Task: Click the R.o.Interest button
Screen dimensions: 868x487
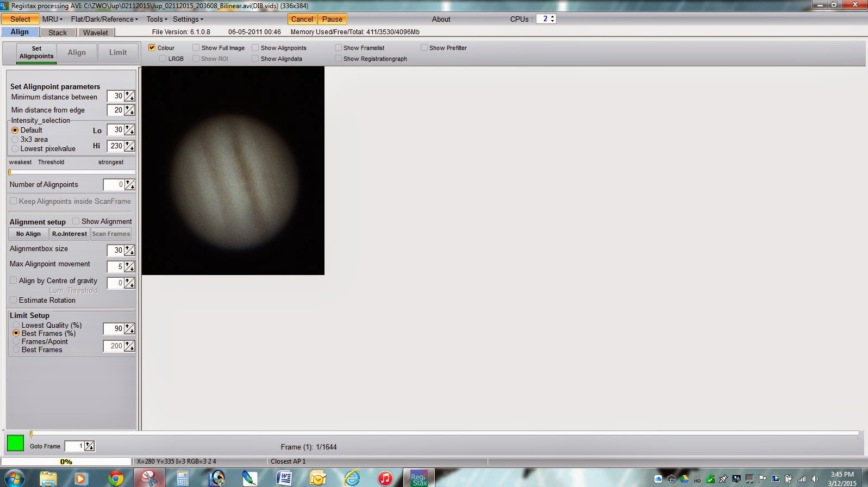Action: point(70,234)
